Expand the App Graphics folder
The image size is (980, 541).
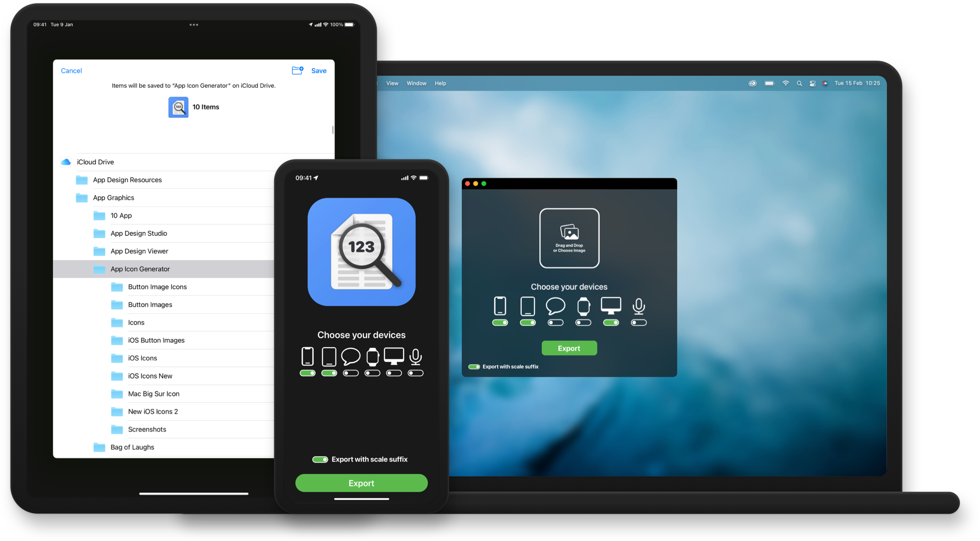[x=113, y=197]
